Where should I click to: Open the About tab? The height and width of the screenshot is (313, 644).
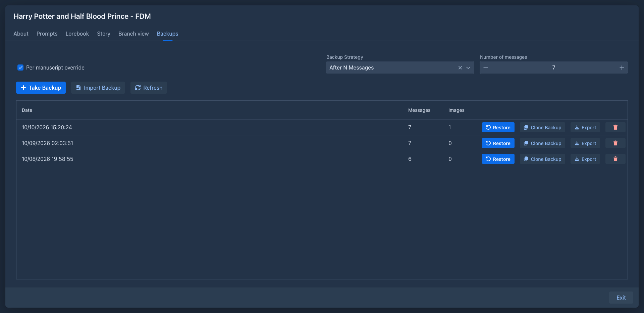pos(21,34)
